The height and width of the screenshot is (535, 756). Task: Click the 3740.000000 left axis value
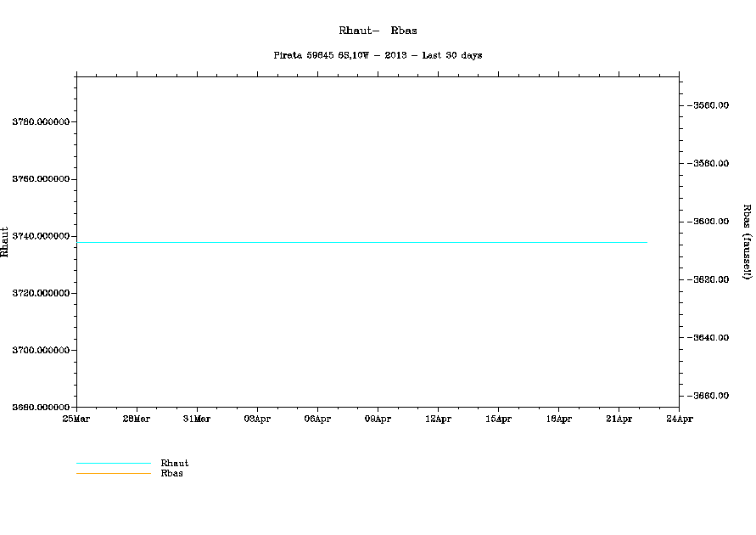point(41,236)
